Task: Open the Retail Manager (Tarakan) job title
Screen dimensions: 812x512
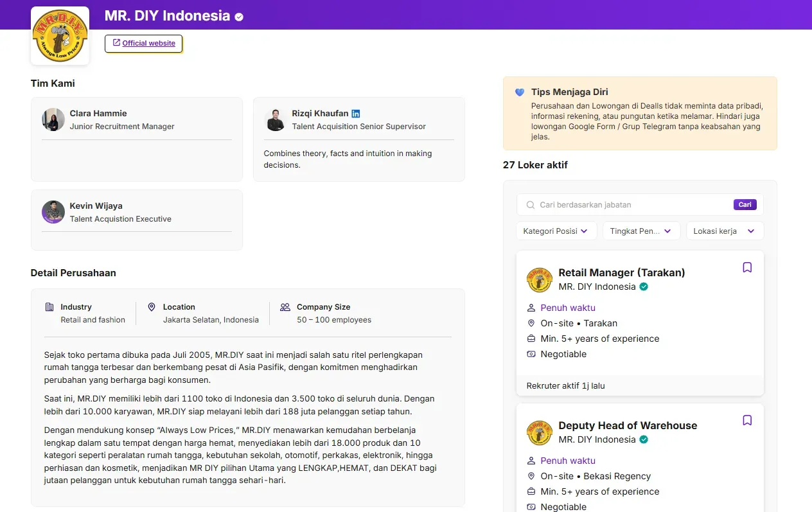Action: click(621, 272)
